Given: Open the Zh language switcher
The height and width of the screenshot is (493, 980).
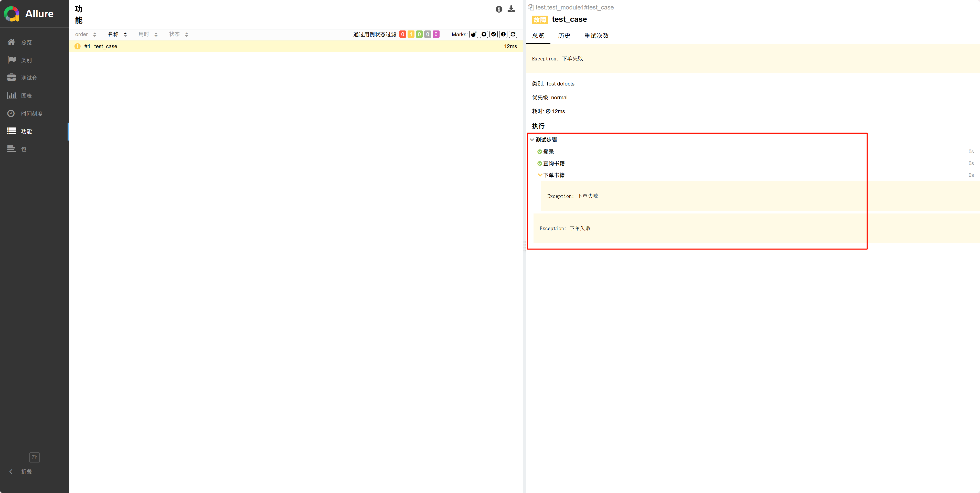Looking at the screenshot, I should pos(34,457).
